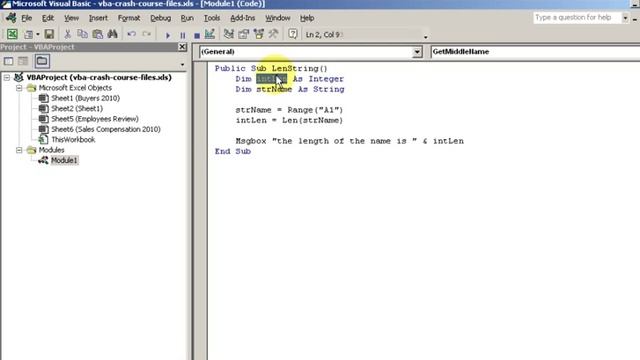Image resolution: width=640 pixels, height=360 pixels.
Task: Open Object Browser toolbar icon
Action: click(258, 34)
